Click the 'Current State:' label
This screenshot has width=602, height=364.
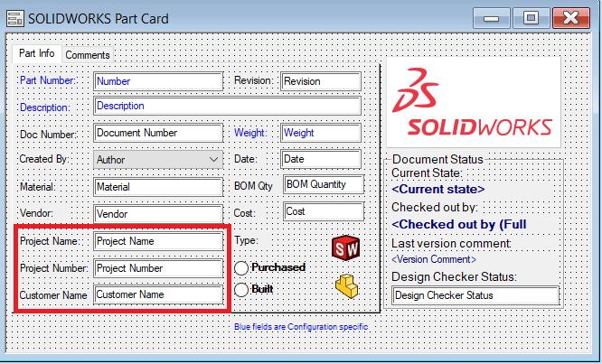(427, 173)
